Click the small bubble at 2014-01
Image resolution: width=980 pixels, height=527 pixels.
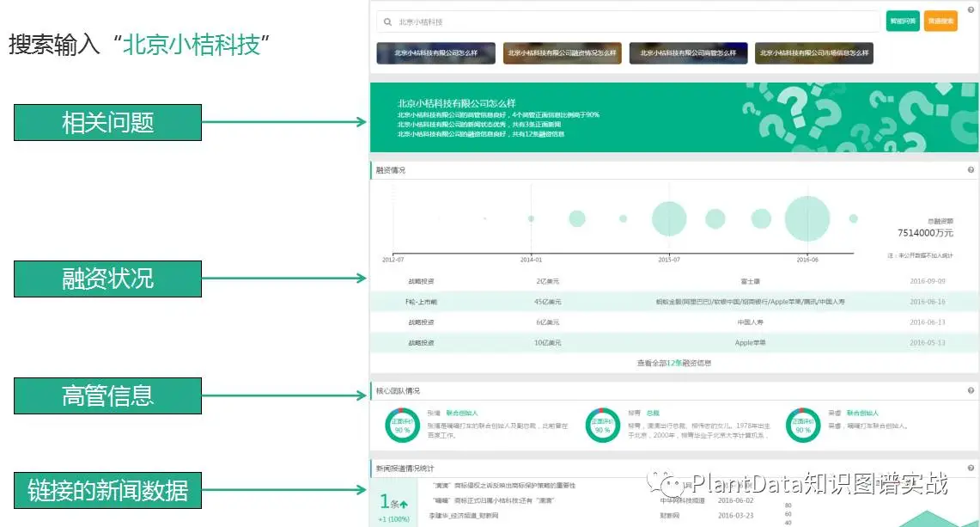[531, 218]
